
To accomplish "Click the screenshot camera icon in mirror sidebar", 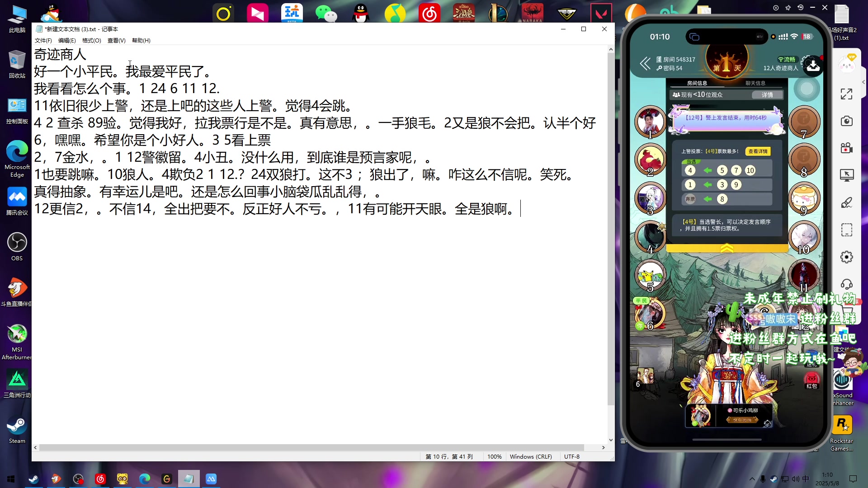I will (846, 121).
